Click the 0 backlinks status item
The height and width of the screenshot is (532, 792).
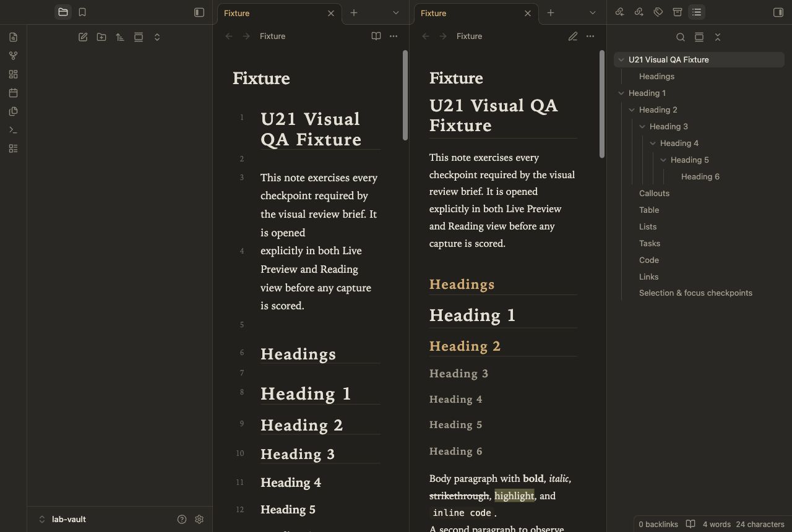coord(658,524)
